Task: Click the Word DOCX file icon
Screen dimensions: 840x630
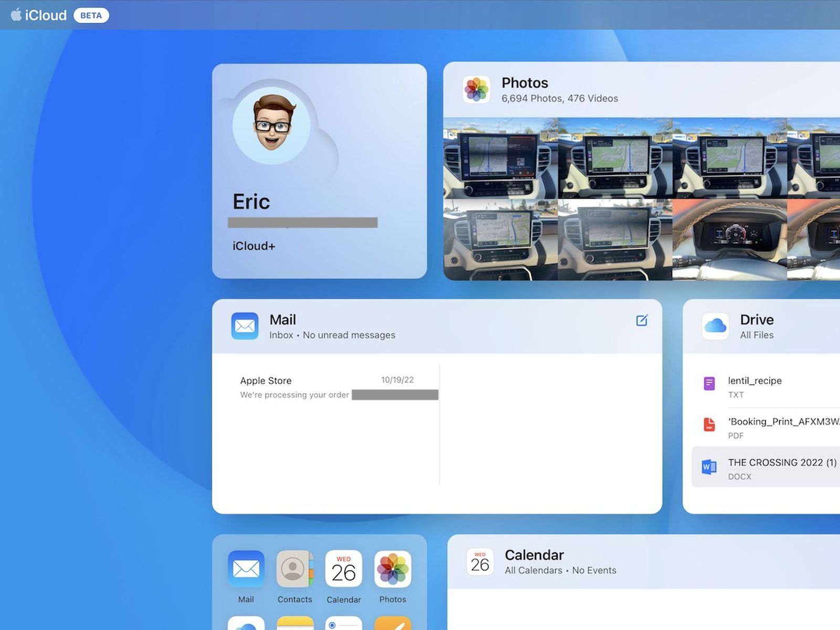Action: click(709, 466)
